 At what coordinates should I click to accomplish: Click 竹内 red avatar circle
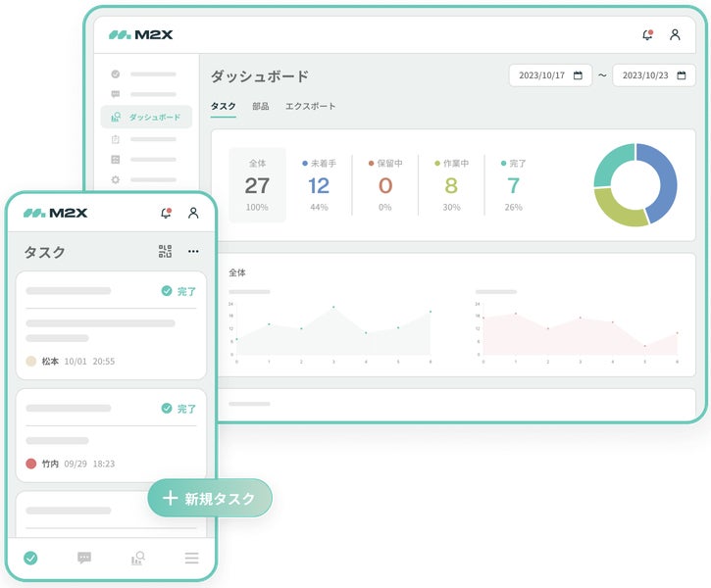click(x=30, y=464)
